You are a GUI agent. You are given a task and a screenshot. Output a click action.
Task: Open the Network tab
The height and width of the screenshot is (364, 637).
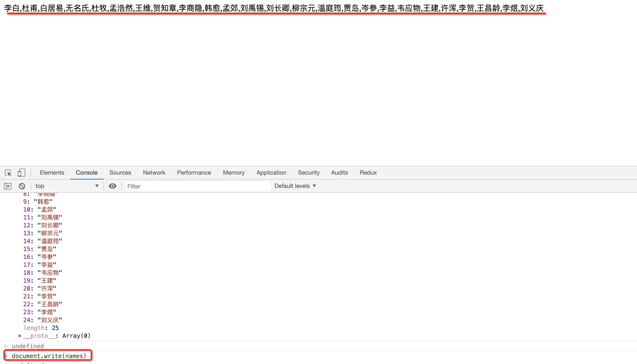point(154,173)
